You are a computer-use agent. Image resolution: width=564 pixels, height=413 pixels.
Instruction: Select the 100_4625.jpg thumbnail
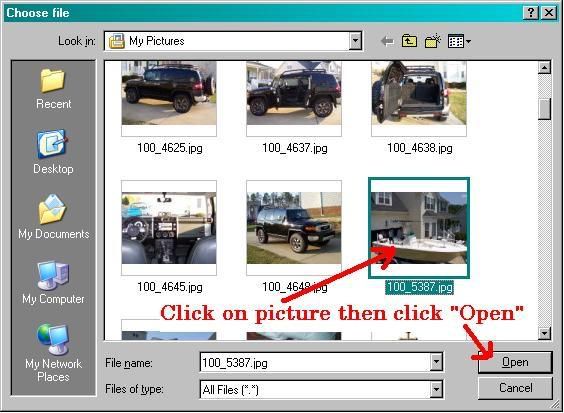pyautogui.click(x=169, y=99)
